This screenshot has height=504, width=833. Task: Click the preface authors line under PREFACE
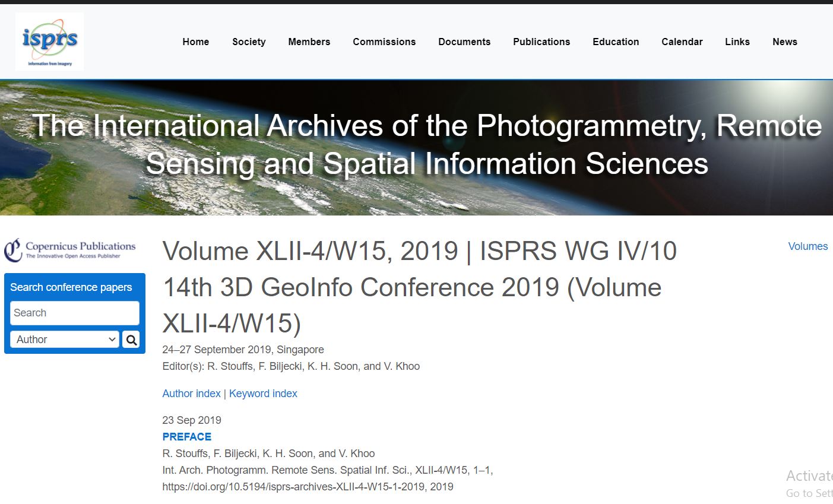click(269, 454)
